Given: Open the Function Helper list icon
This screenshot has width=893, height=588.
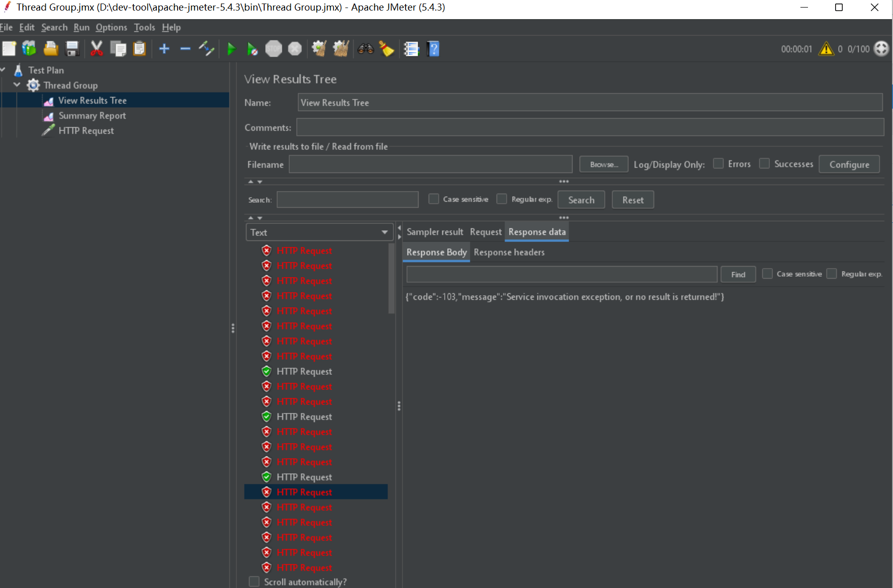Looking at the screenshot, I should 411,49.
